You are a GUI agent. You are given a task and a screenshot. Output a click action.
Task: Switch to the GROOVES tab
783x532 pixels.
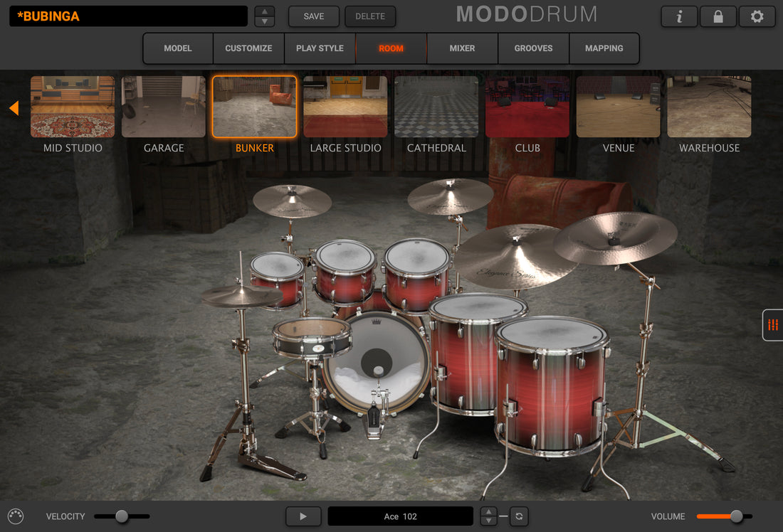533,48
